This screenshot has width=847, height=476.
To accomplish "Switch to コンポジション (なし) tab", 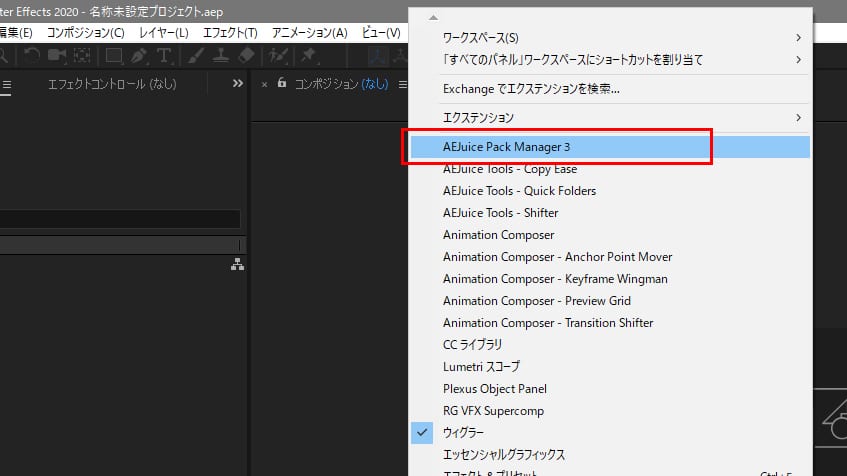I will [341, 84].
